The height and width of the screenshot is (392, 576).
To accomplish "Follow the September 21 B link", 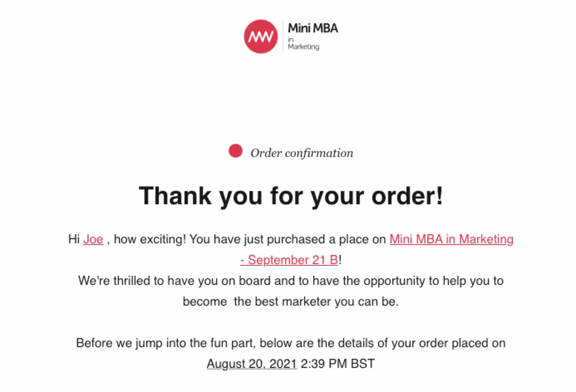I will coord(289,260).
